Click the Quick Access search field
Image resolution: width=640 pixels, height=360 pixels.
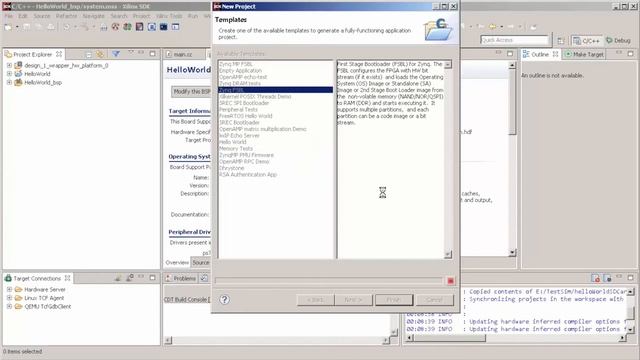tap(515, 40)
